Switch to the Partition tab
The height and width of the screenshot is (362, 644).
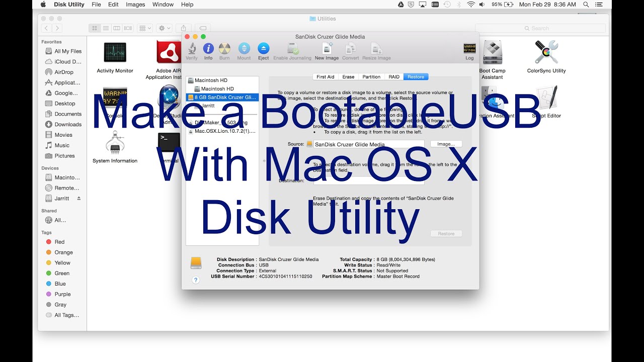tap(371, 77)
